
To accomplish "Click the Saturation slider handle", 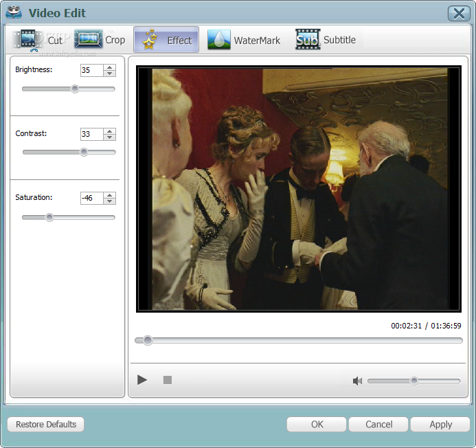I will click(x=49, y=217).
